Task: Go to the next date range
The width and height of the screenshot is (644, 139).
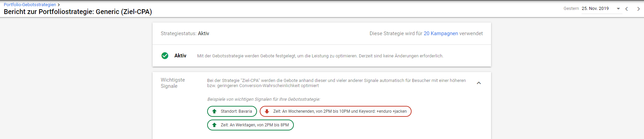Action: click(x=638, y=9)
